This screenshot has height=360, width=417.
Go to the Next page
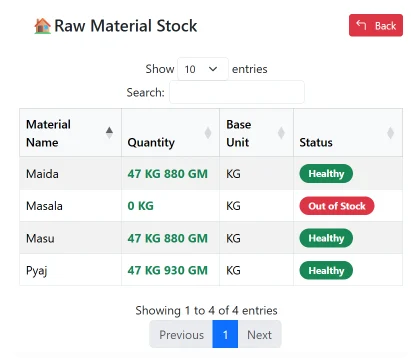click(x=259, y=334)
